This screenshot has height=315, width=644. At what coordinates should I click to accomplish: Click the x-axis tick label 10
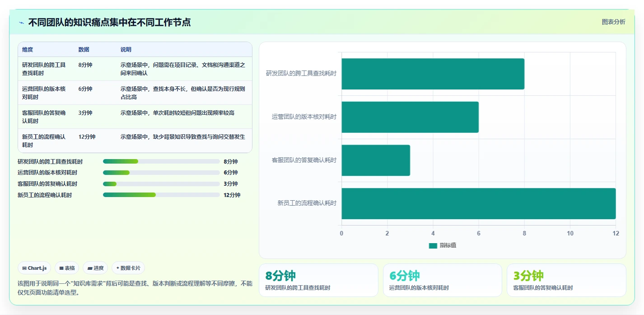coord(570,233)
